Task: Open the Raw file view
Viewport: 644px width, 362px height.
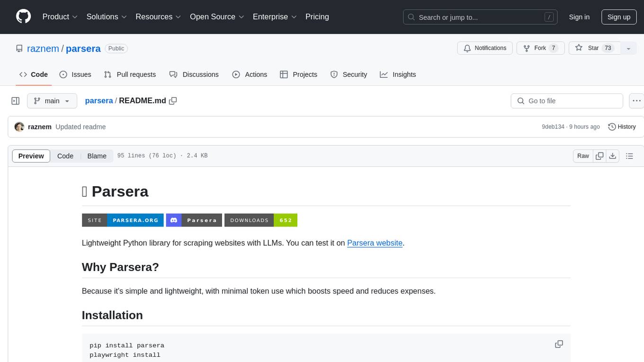Action: (583, 156)
